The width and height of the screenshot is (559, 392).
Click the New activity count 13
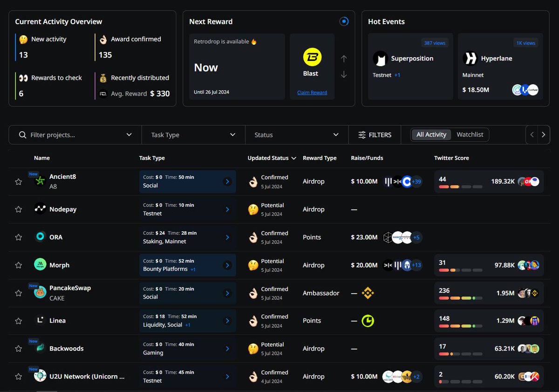(23, 55)
